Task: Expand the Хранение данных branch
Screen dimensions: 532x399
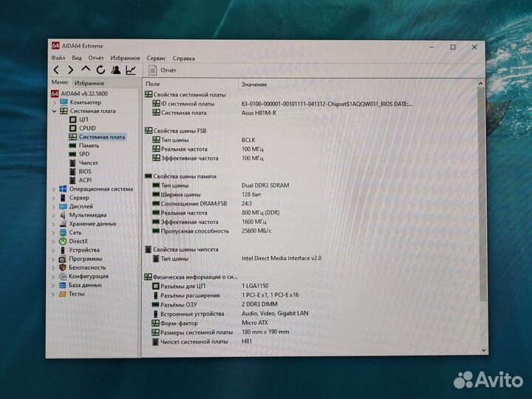Action: coord(54,224)
